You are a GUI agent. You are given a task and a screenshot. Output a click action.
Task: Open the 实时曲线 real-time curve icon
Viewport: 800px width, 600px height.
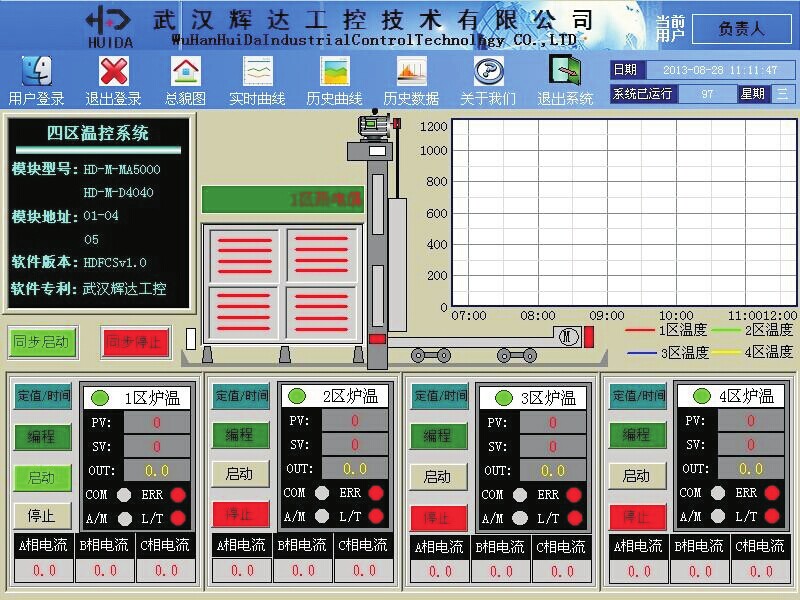(258, 71)
